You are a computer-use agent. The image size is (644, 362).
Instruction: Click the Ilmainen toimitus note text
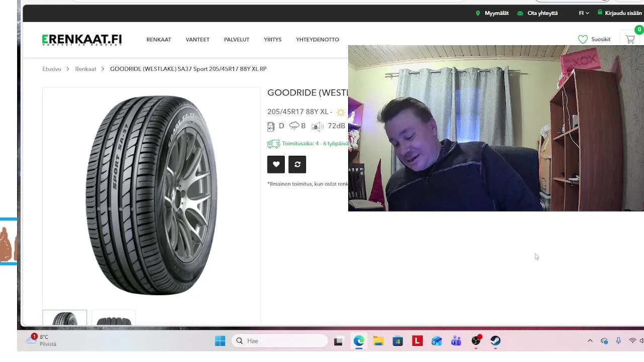point(307,184)
